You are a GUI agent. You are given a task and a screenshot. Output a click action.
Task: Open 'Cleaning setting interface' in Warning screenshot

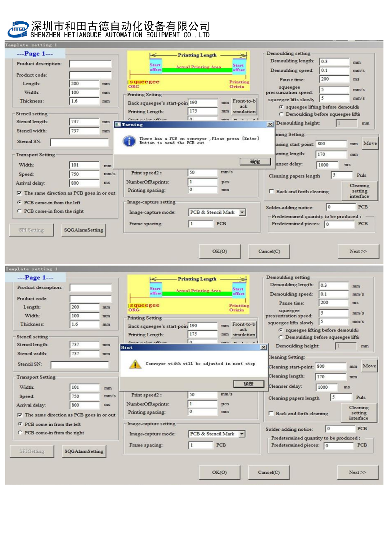[359, 191]
